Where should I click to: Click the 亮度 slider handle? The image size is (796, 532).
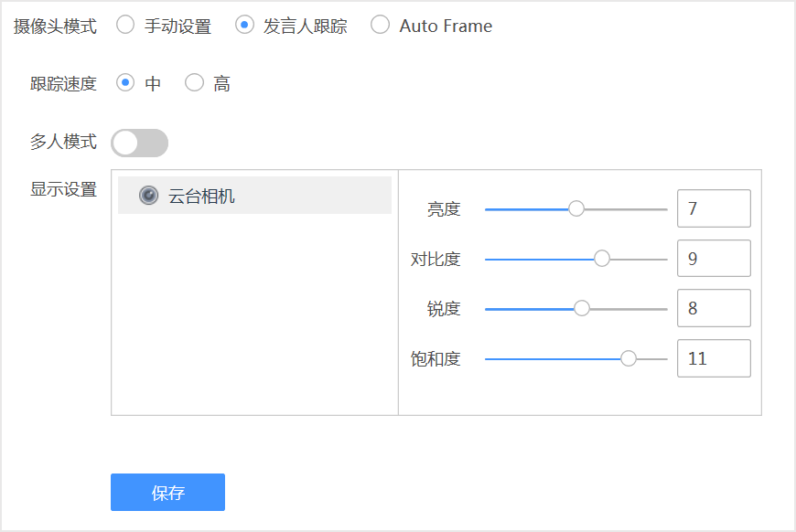(576, 208)
